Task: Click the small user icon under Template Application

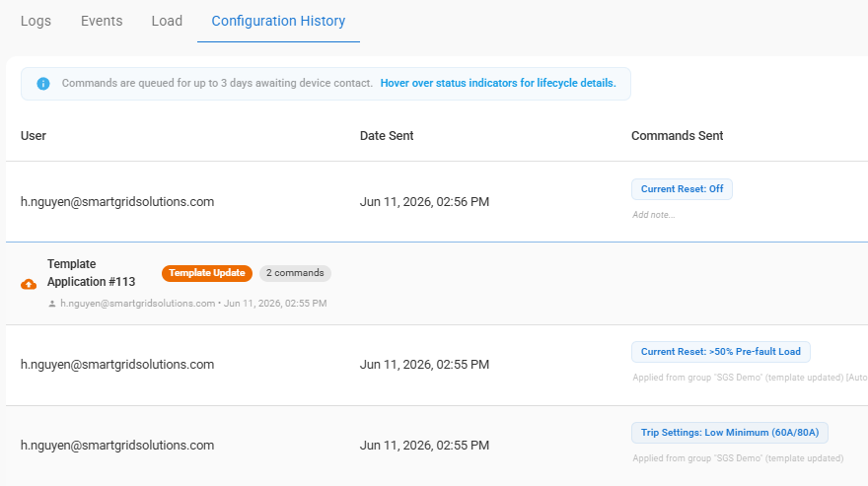Action: point(52,304)
